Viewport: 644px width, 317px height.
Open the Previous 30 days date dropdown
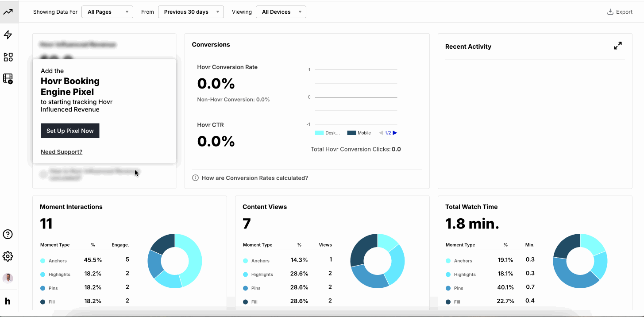[x=191, y=12]
